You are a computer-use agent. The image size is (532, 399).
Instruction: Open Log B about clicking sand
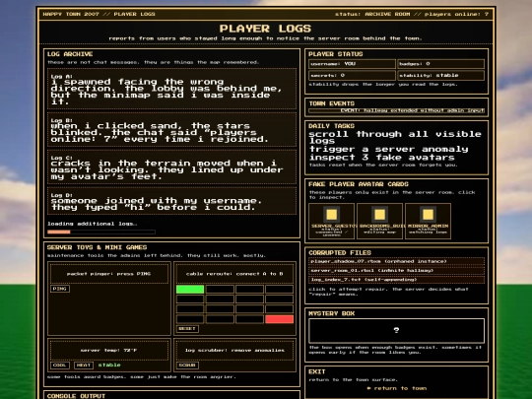pyautogui.click(x=172, y=130)
